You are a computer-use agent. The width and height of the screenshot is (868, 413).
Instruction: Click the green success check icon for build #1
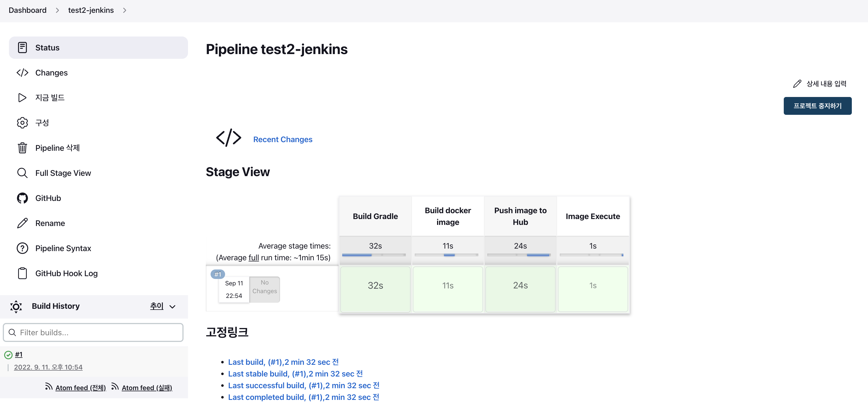8,355
